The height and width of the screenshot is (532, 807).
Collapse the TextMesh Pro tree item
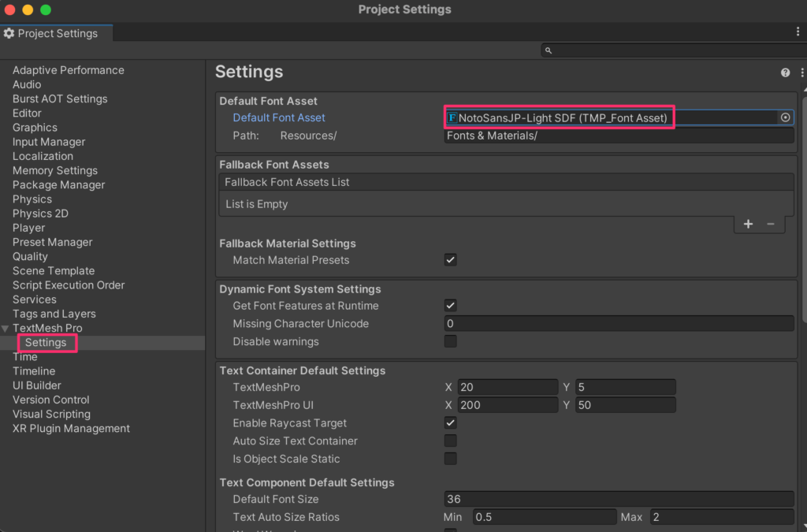[6, 329]
